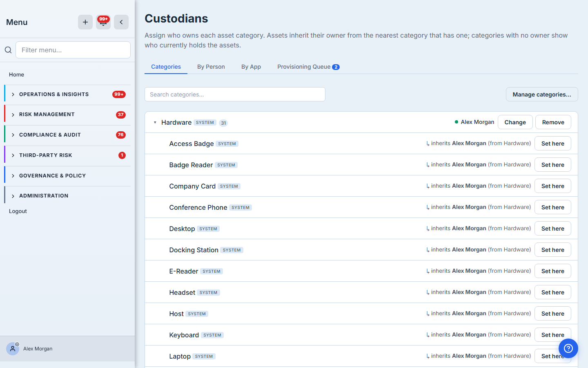The height and width of the screenshot is (368, 588).
Task: Go to Home in the menu
Action: coord(16,74)
